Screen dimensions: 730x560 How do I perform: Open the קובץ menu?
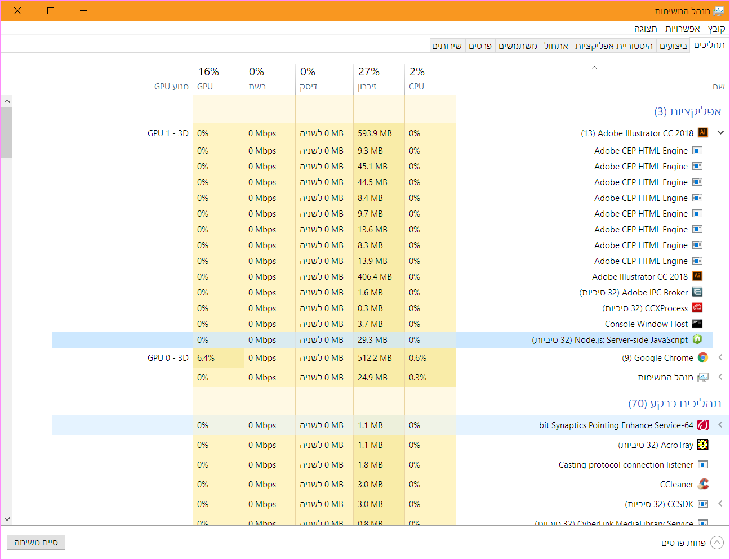click(x=716, y=28)
